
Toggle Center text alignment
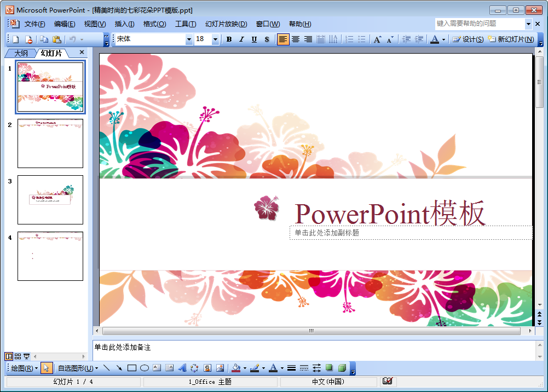click(296, 39)
